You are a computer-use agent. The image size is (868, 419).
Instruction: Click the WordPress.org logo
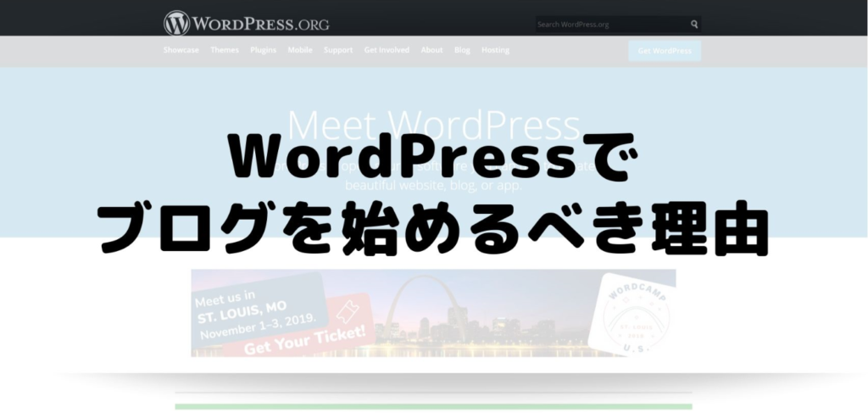[247, 23]
